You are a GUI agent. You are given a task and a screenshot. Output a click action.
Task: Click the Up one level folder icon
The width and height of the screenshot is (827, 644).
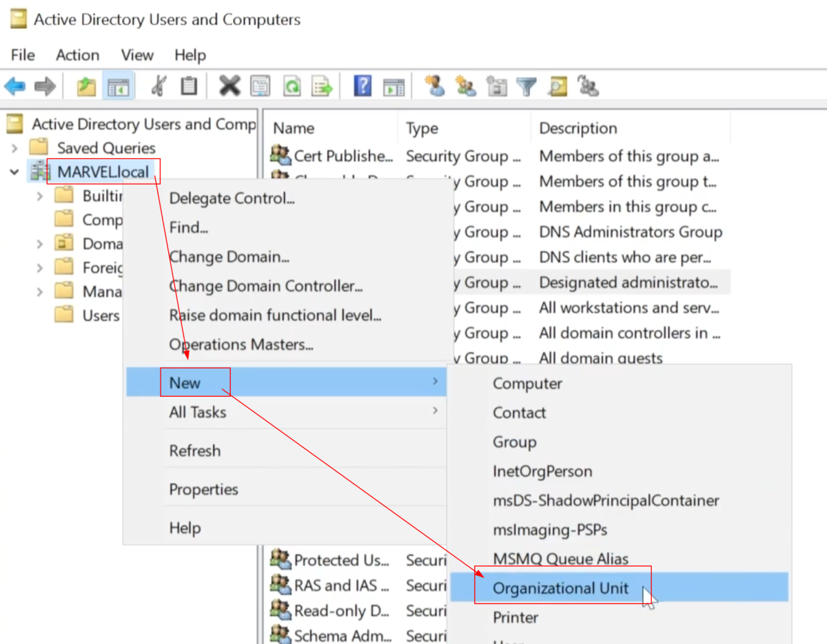[87, 86]
